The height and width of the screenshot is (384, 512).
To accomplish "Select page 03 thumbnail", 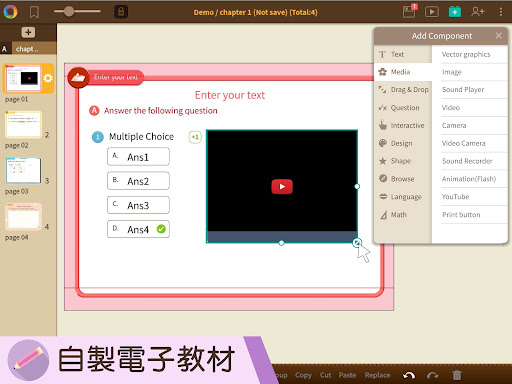I will [x=23, y=171].
